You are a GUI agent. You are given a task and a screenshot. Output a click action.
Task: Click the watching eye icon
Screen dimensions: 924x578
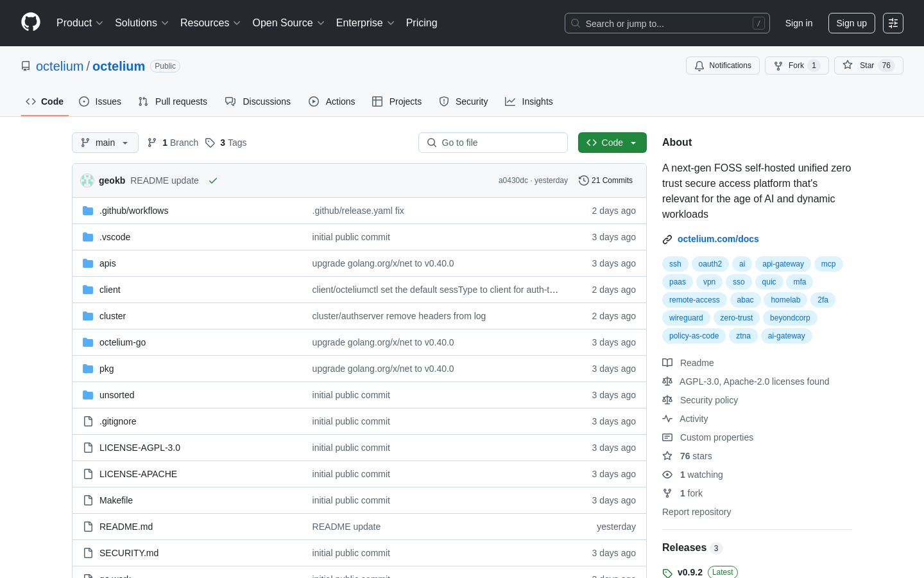point(667,475)
